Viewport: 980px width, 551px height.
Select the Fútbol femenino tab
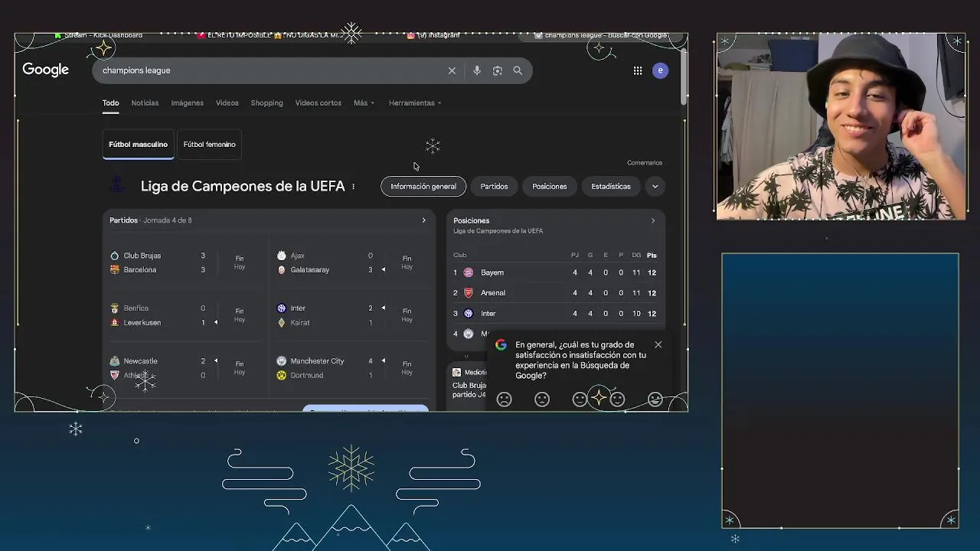pyautogui.click(x=210, y=144)
